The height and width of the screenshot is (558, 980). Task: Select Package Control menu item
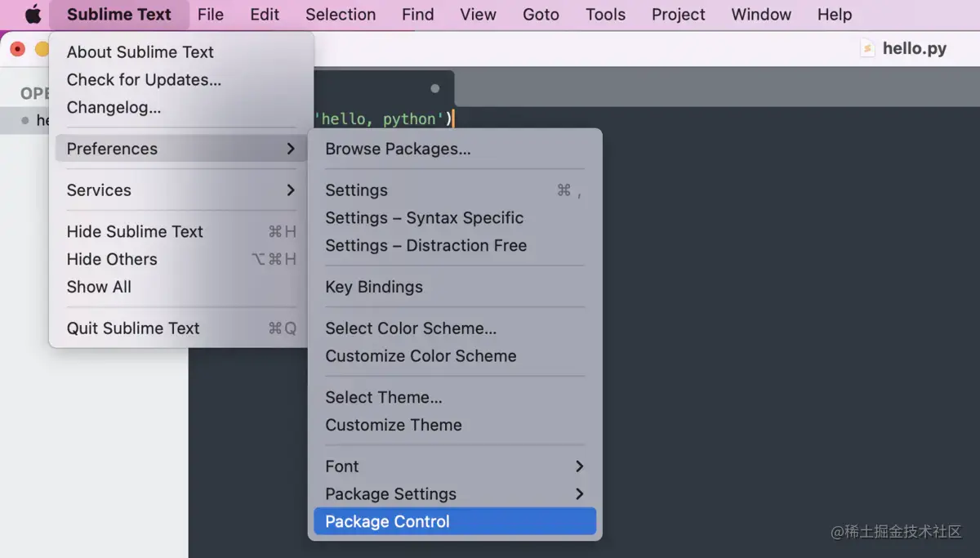click(x=388, y=522)
